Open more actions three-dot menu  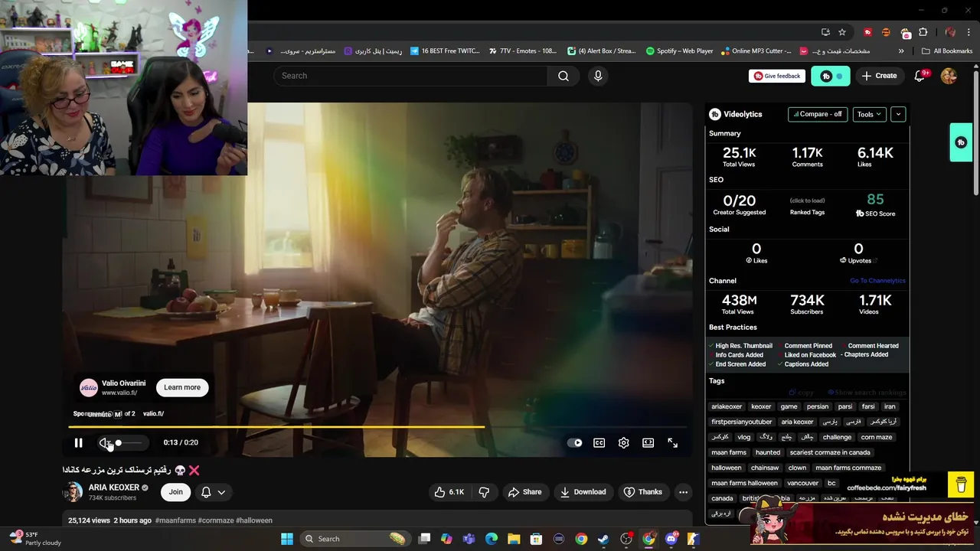[x=683, y=492]
